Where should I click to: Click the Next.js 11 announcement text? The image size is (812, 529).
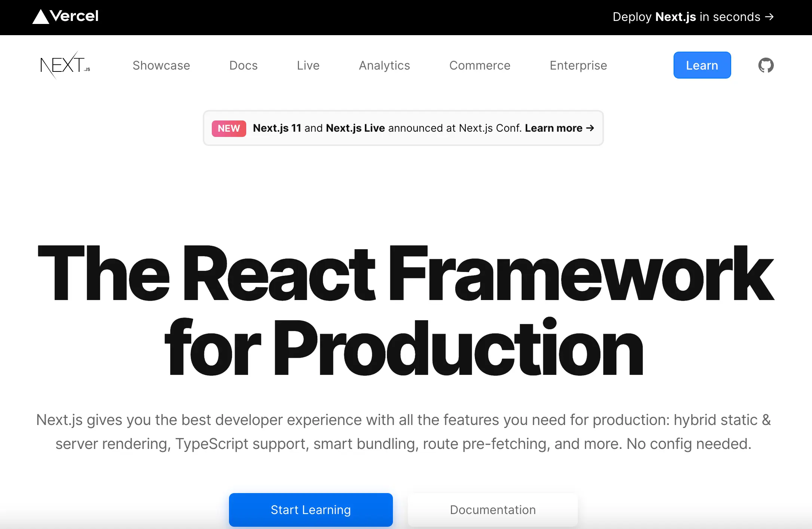coord(277,128)
